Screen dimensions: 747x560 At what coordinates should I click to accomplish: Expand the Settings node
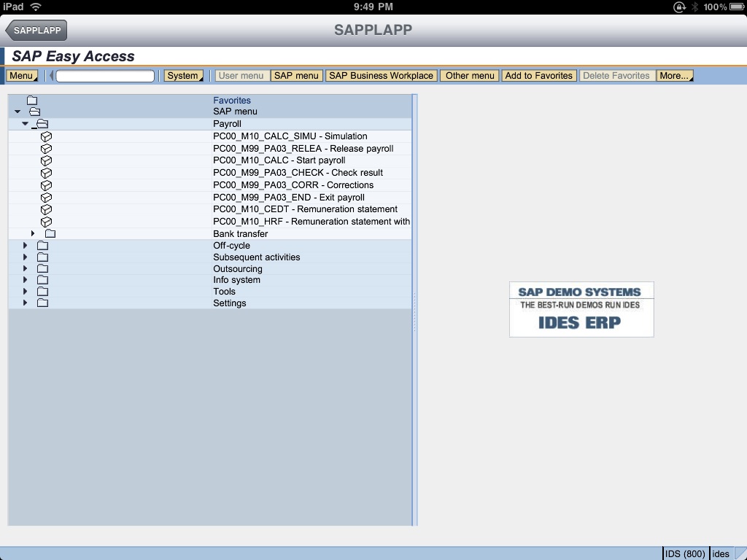pos(26,303)
